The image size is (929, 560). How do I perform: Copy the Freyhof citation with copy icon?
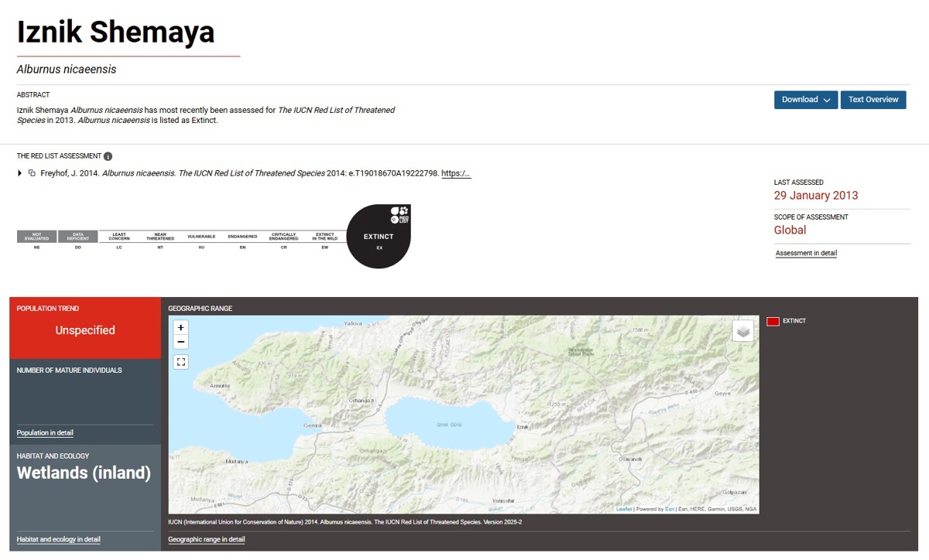32,173
